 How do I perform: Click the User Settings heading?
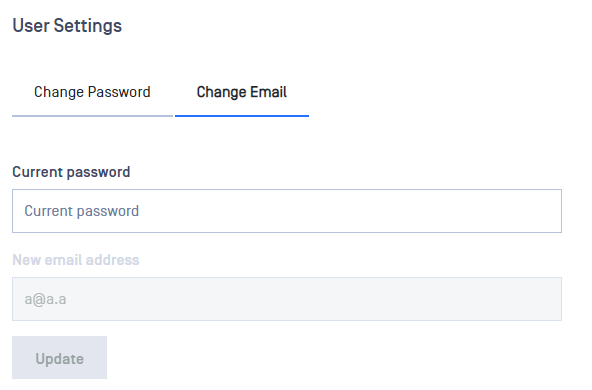click(67, 26)
